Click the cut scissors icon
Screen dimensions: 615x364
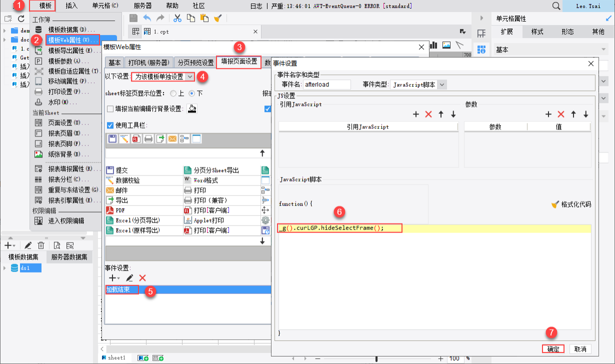tap(177, 18)
